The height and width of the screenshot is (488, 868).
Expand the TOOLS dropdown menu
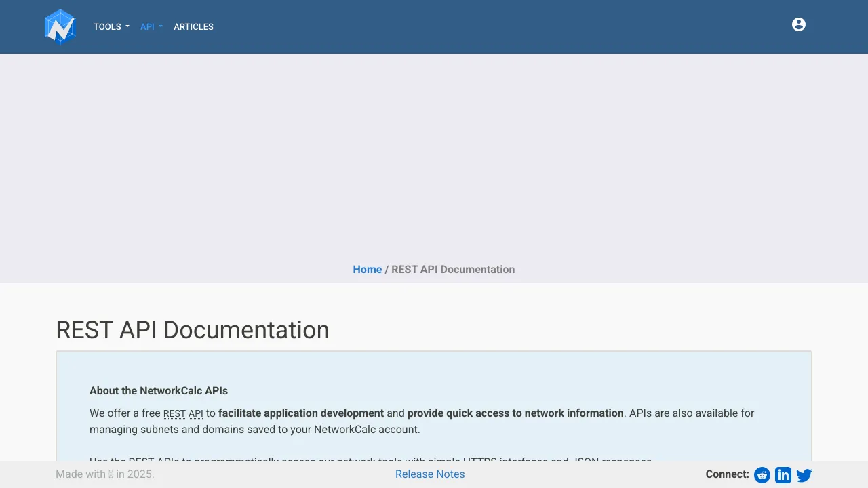coord(111,27)
